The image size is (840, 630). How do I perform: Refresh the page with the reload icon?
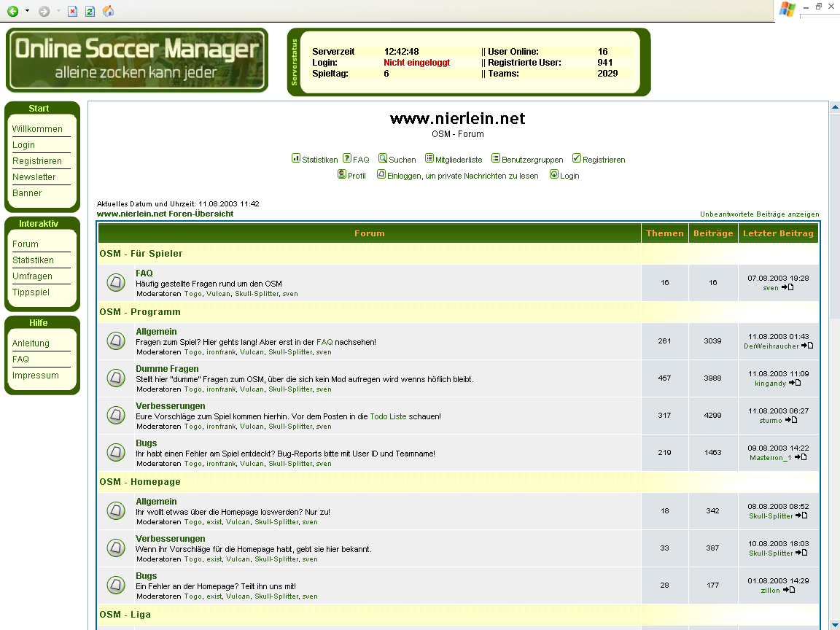click(x=90, y=11)
